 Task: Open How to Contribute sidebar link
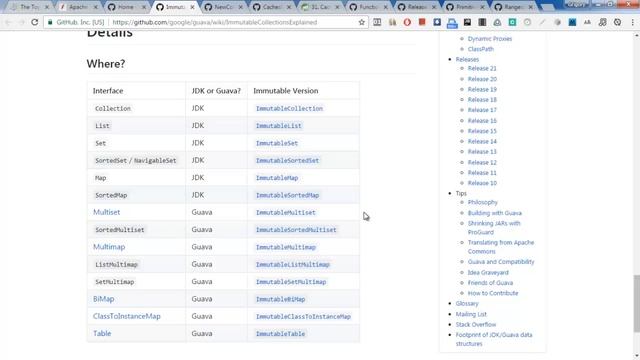(493, 293)
